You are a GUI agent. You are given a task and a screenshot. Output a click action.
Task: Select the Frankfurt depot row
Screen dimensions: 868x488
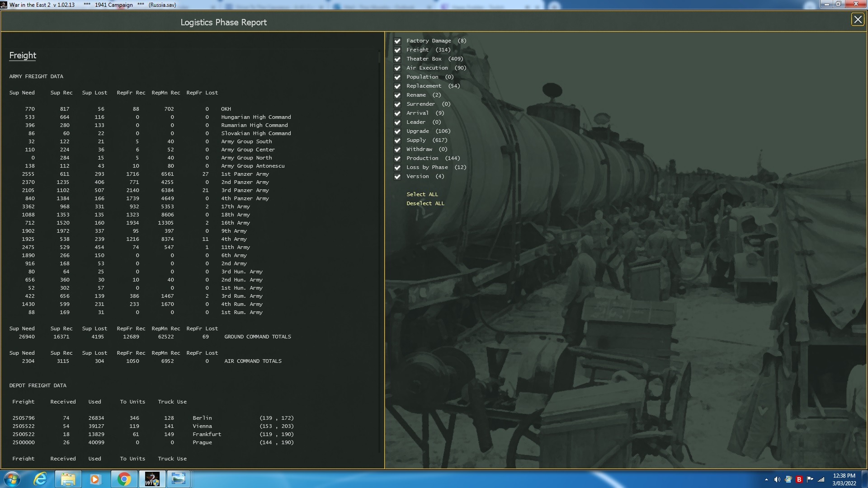coord(153,434)
